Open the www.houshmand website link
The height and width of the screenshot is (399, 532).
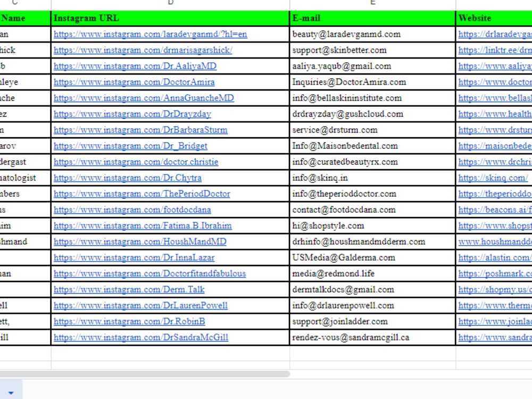click(x=495, y=242)
